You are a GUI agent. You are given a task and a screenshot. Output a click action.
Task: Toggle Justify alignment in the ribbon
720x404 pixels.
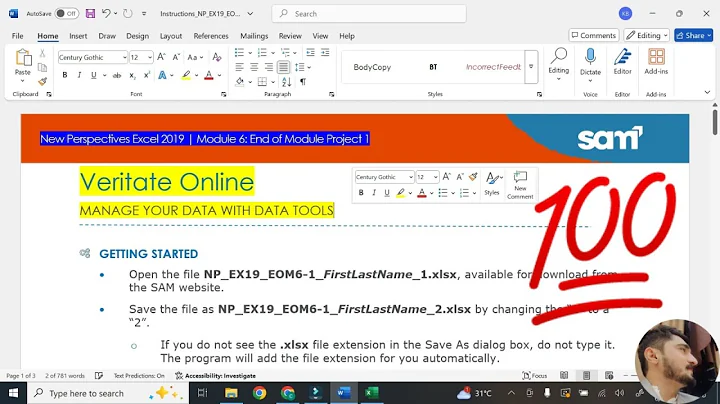(283, 67)
